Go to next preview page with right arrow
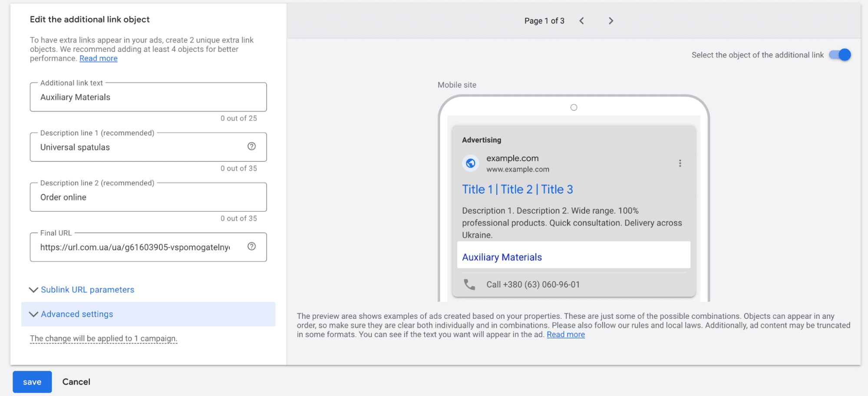Screen dimensions: 868x396 [611, 20]
